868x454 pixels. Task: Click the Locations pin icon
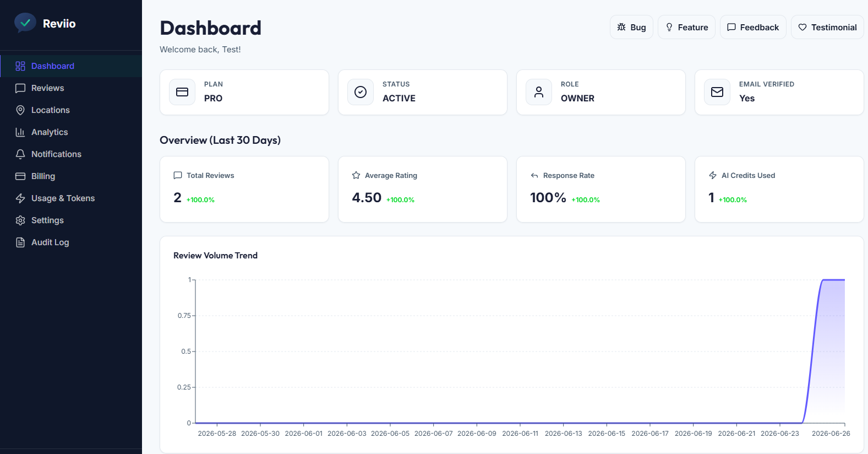(20, 110)
